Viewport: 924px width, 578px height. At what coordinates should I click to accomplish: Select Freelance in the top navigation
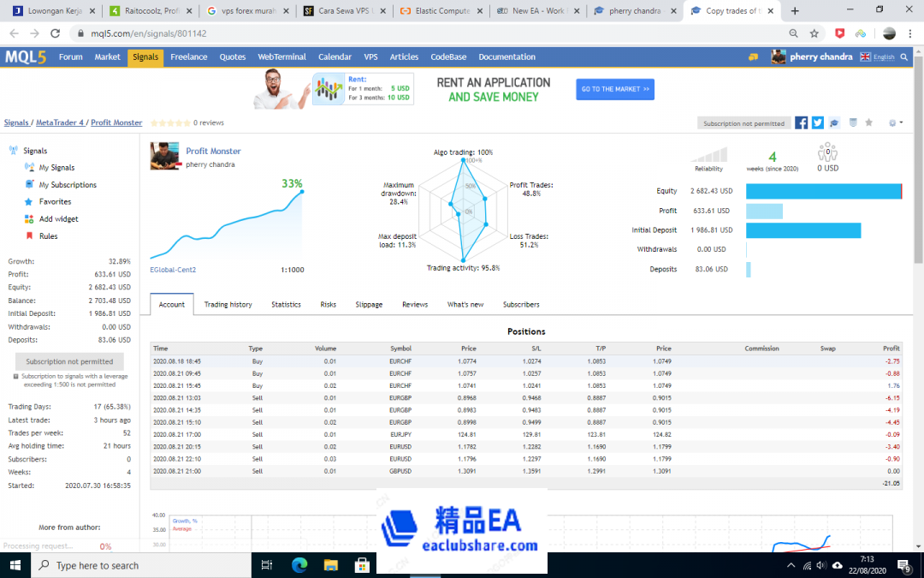point(188,57)
